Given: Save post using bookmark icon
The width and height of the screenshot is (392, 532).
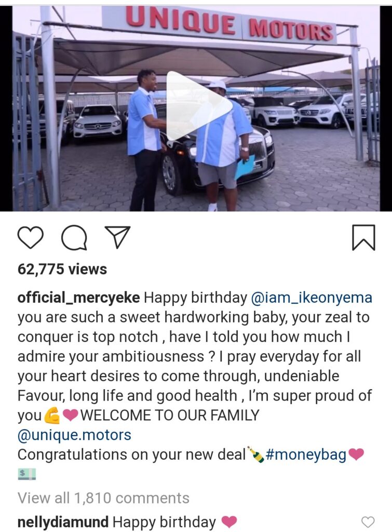Looking at the screenshot, I should pyautogui.click(x=363, y=237).
